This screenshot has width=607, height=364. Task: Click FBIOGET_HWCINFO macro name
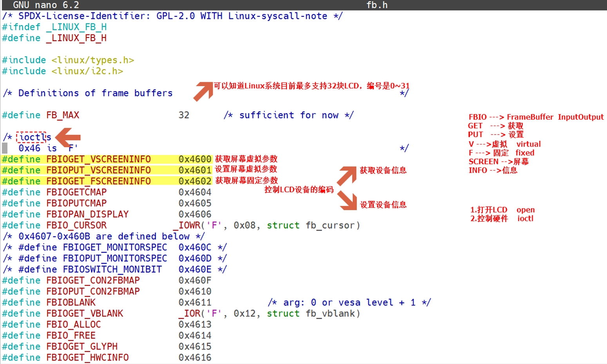pyautogui.click(x=87, y=357)
